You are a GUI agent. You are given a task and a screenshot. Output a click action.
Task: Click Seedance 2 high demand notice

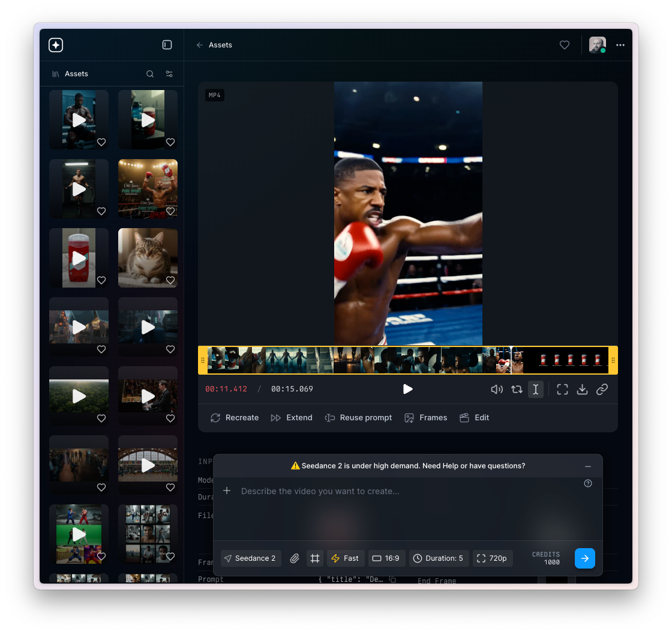pos(407,466)
